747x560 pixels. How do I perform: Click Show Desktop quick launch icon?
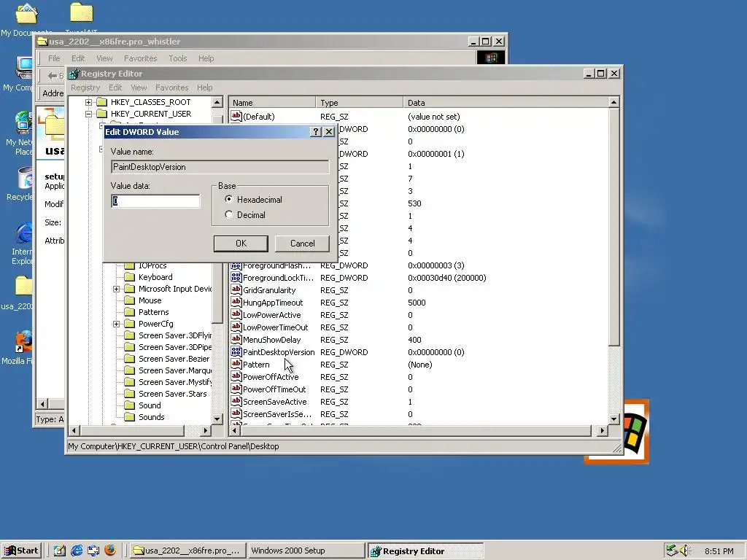point(60,551)
